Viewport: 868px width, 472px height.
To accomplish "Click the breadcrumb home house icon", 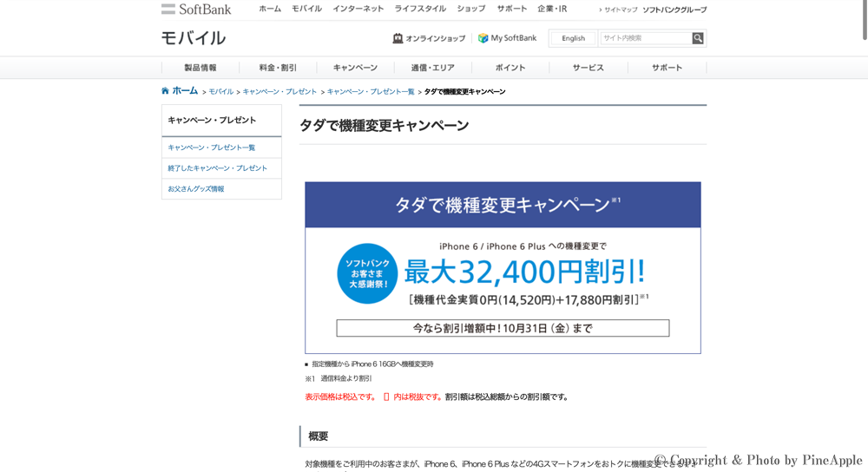I will pos(165,91).
